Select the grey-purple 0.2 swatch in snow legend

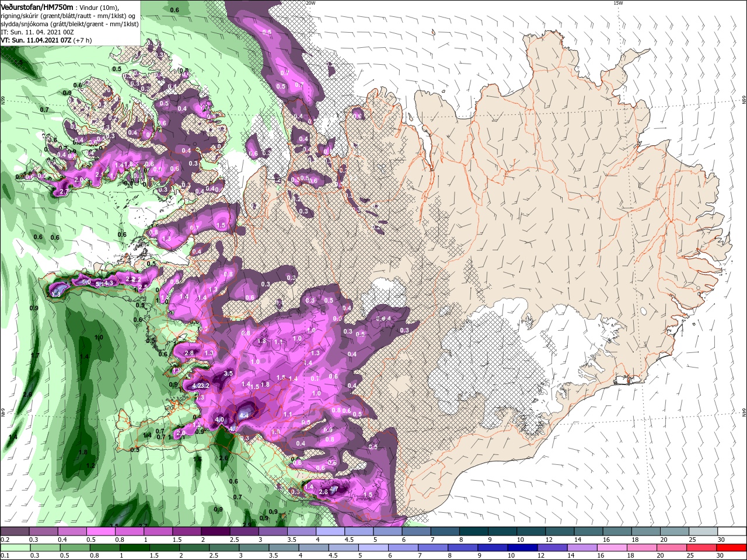(14, 531)
